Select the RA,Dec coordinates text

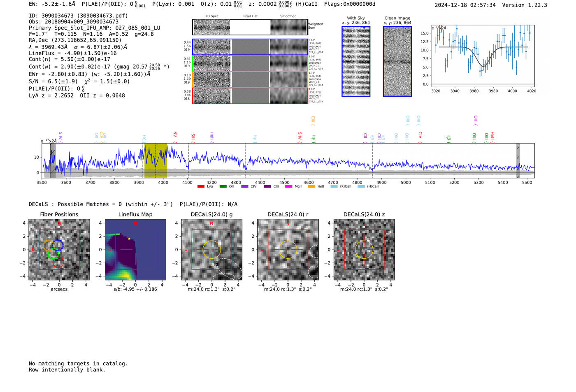75,40
